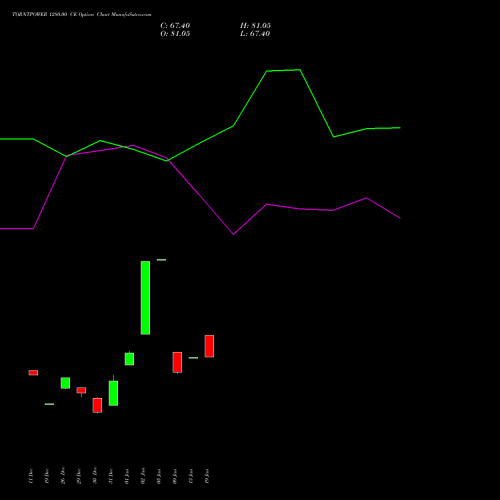
Task: Click the flat green dash candle for 05 Jan
Action: [x=161, y=260]
